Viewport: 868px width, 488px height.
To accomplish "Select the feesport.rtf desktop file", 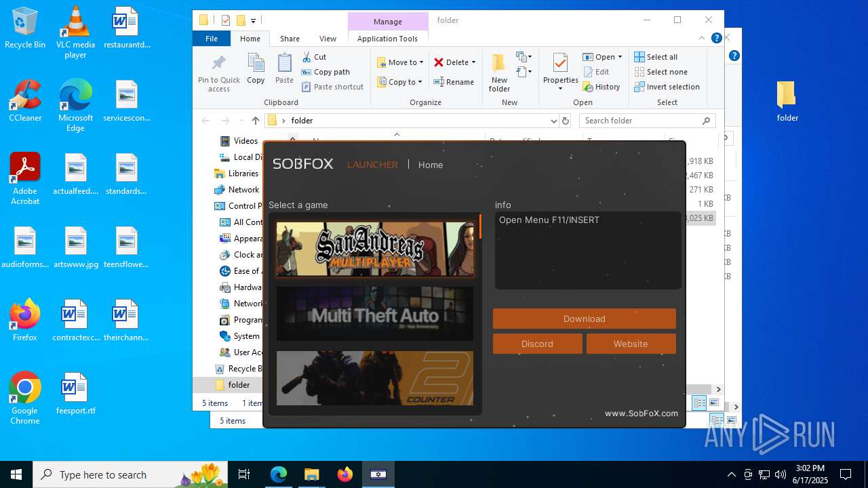I will pyautogui.click(x=76, y=394).
